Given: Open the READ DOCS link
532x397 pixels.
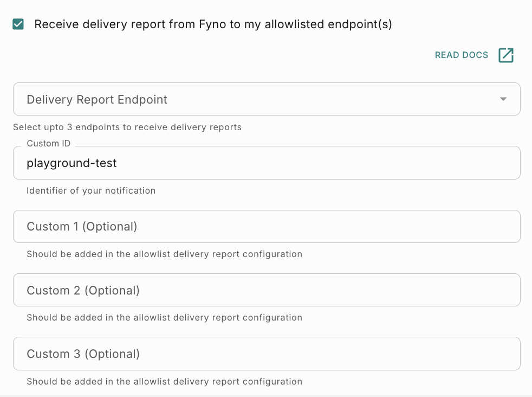Looking at the screenshot, I should tap(461, 55).
